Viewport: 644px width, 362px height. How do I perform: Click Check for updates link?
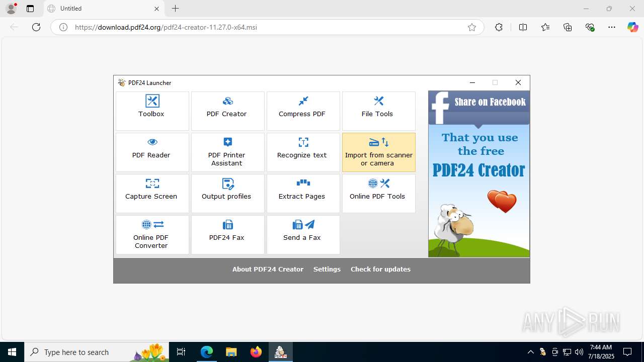[380, 269]
